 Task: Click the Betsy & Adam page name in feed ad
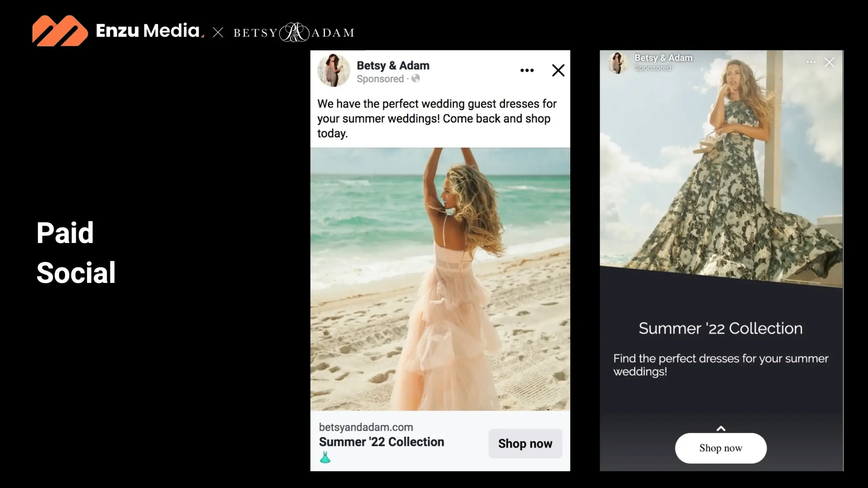pos(393,65)
